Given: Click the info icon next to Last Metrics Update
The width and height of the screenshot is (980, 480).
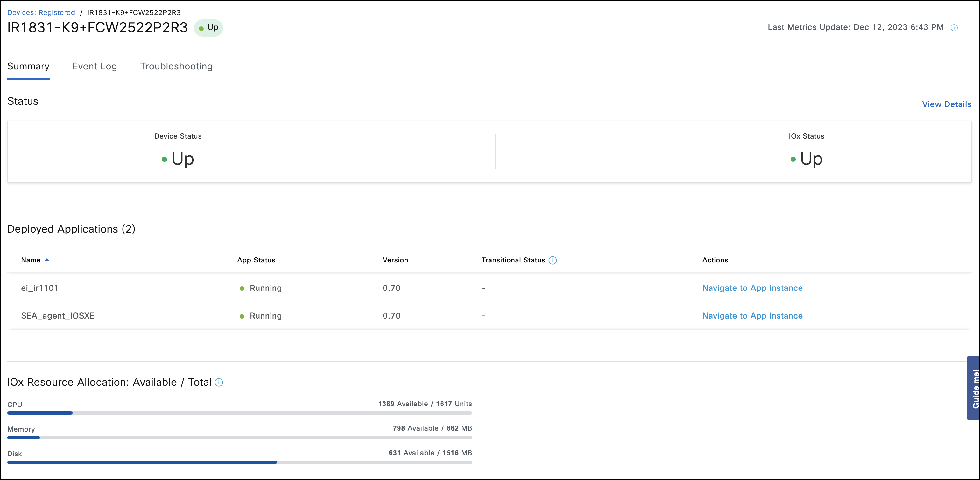Looking at the screenshot, I should 955,27.
